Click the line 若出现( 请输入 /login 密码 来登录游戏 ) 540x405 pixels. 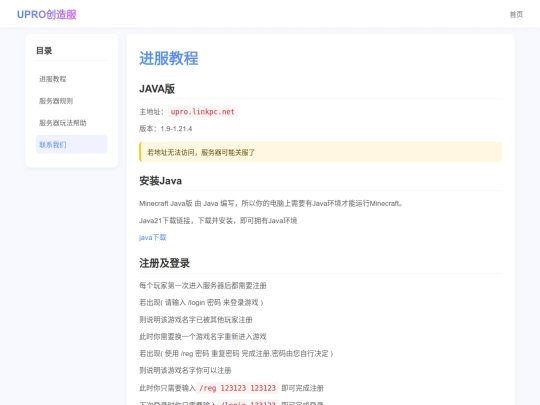point(201,302)
